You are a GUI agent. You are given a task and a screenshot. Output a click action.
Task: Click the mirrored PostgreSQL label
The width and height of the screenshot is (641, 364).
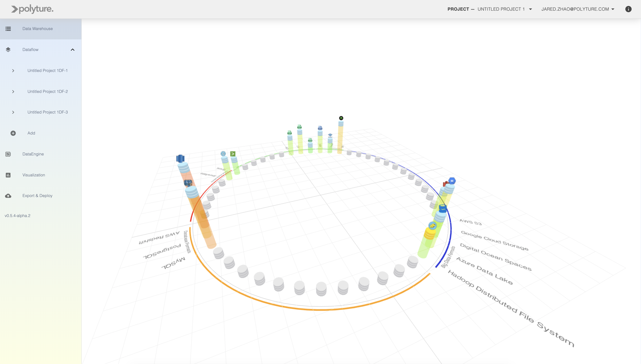(162, 251)
